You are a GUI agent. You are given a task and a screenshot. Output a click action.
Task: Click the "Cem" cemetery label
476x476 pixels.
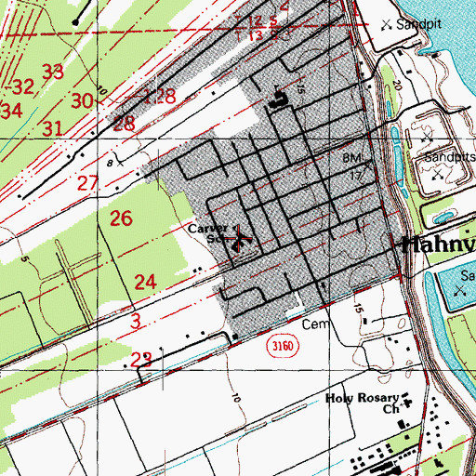[x=314, y=324]
